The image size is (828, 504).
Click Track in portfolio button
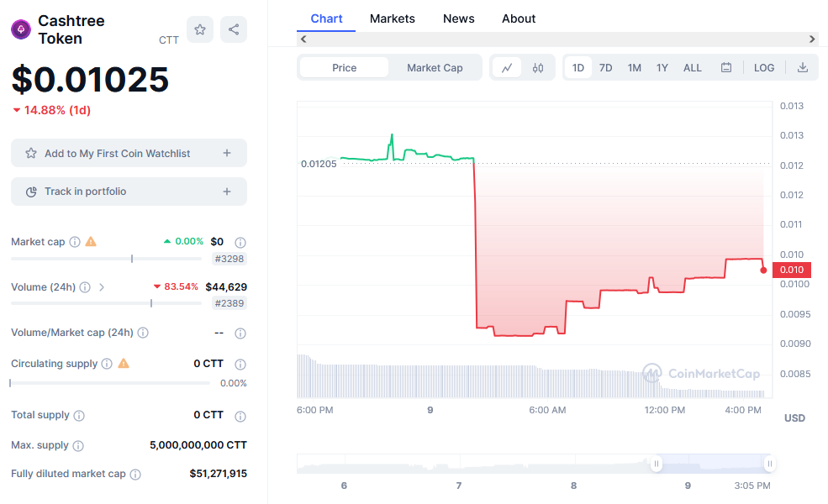pyautogui.click(x=129, y=192)
